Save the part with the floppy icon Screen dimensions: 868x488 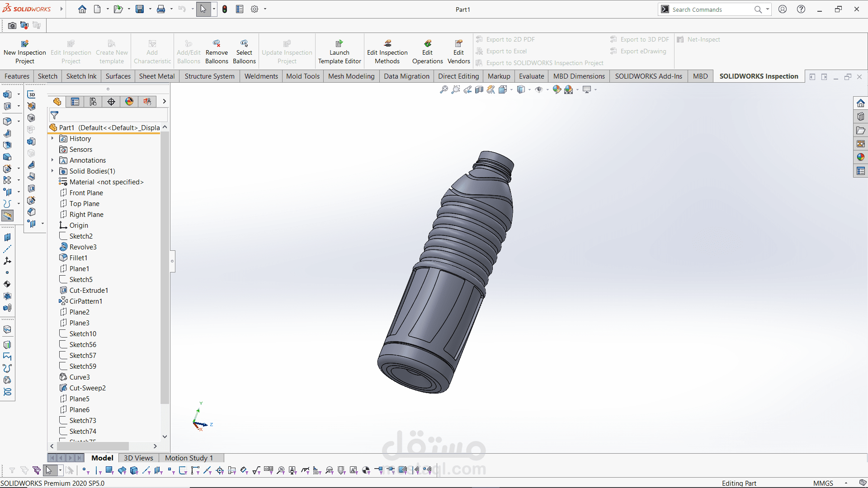tap(140, 9)
